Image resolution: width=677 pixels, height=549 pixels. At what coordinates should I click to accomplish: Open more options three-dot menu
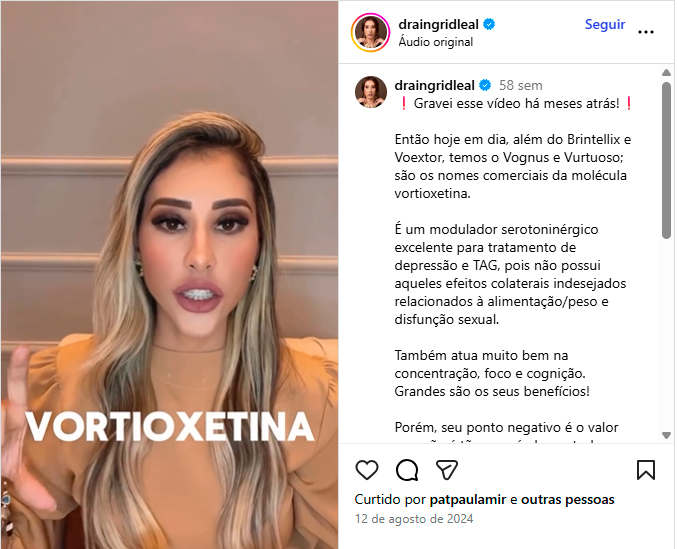(x=645, y=32)
